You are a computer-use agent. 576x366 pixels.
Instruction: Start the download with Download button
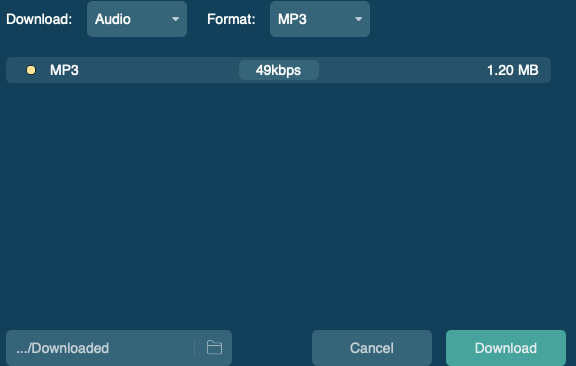point(506,348)
